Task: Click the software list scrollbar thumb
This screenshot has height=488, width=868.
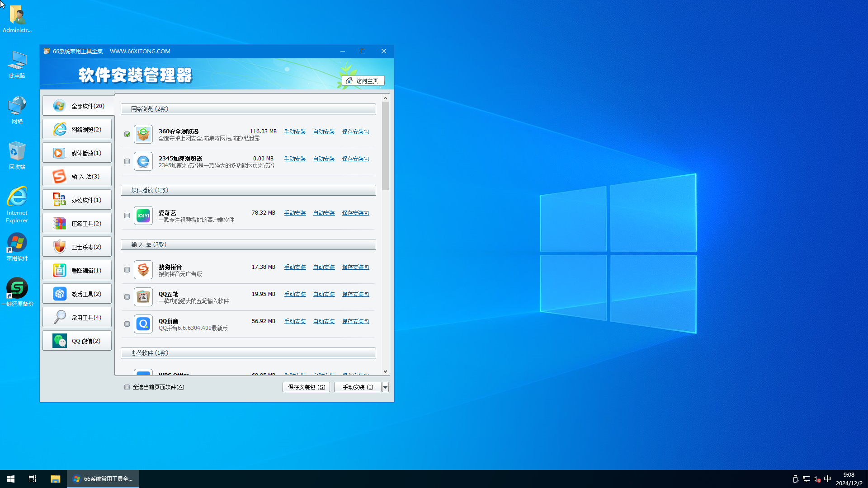Action: click(x=385, y=146)
